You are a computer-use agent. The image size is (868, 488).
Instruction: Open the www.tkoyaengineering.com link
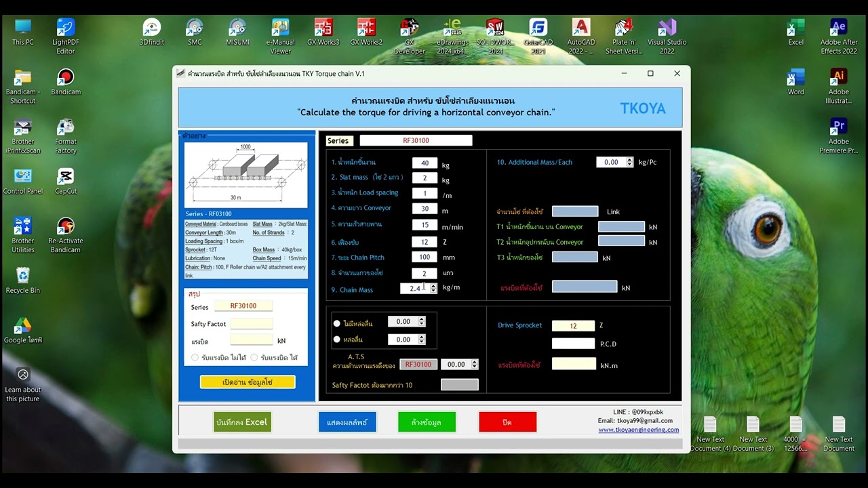pyautogui.click(x=639, y=430)
